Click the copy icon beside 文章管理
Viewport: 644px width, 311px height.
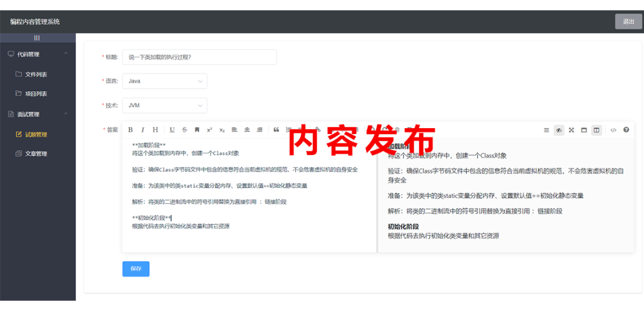point(18,154)
